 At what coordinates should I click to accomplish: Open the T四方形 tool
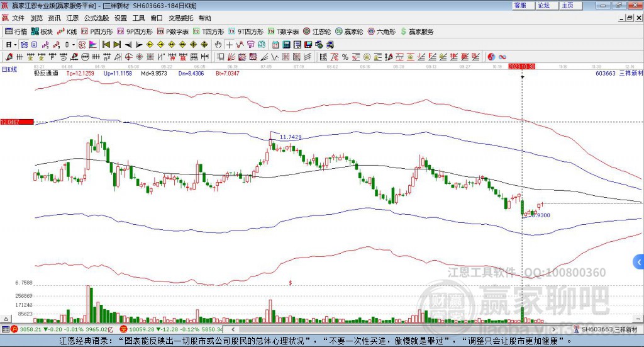(209, 31)
